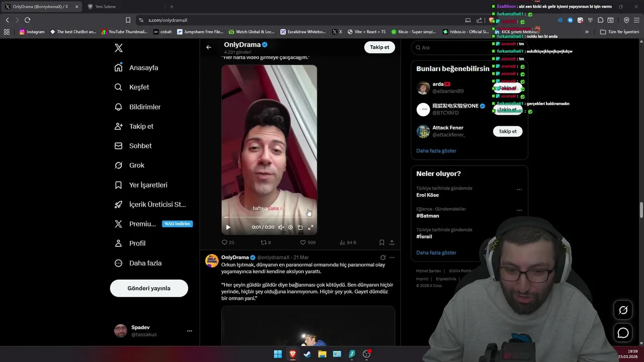This screenshot has height=362, width=644.
Task: Open Profil page
Action: tap(130, 243)
